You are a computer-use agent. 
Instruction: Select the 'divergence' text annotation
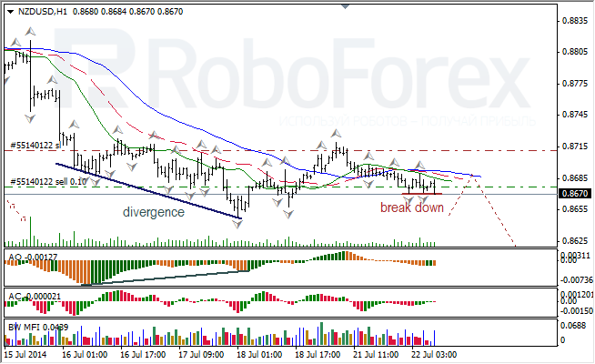(x=154, y=212)
